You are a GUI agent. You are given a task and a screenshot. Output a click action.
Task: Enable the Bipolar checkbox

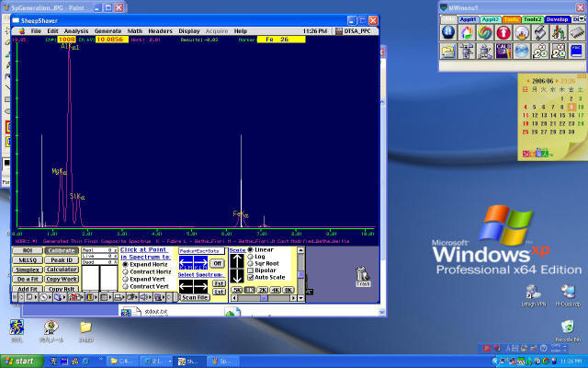pyautogui.click(x=251, y=270)
